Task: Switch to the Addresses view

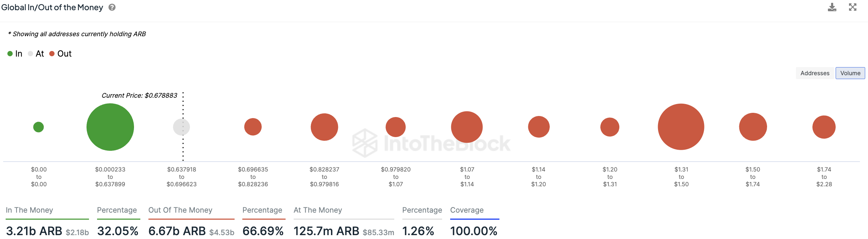Action: (815, 73)
